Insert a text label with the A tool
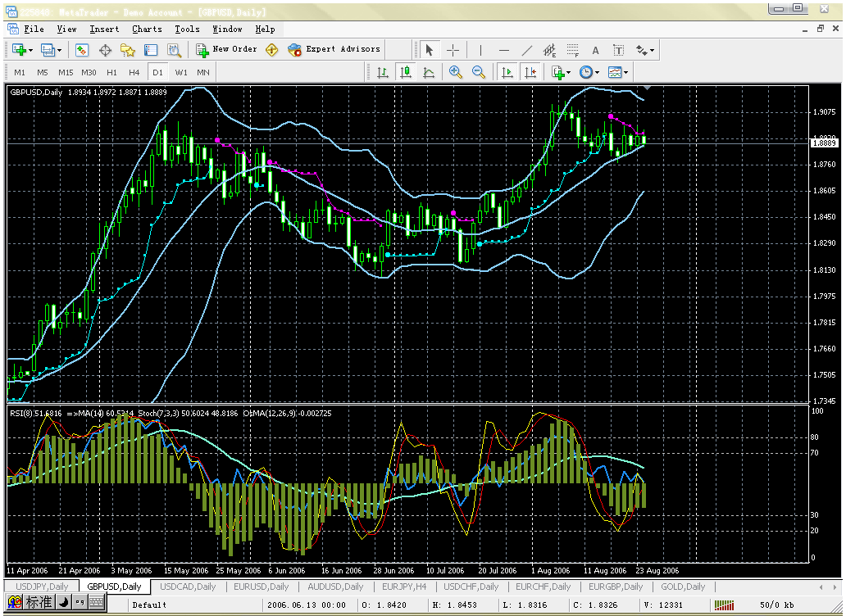 (x=595, y=50)
